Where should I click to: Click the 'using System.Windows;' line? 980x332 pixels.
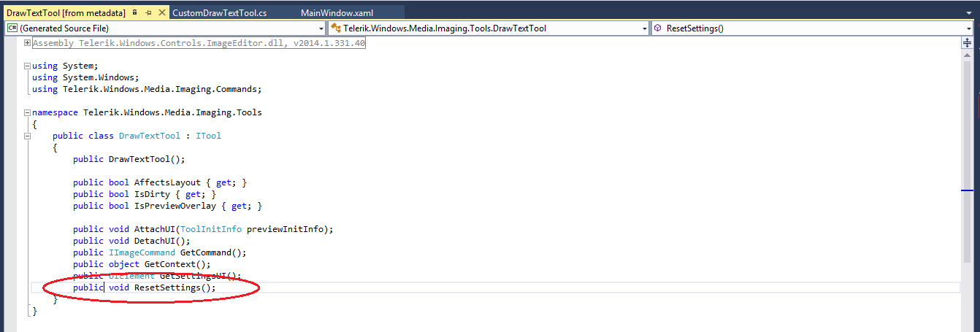coord(85,77)
